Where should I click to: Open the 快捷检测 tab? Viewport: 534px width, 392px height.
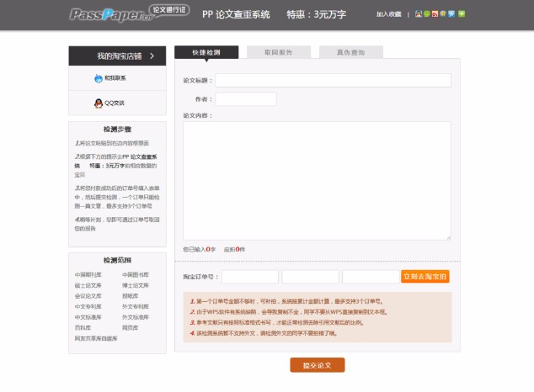(x=206, y=52)
